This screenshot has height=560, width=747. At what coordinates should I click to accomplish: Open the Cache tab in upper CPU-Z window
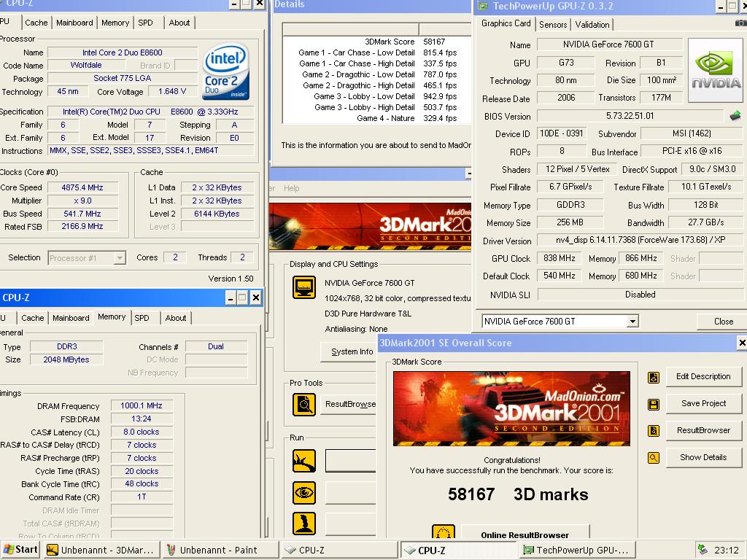click(36, 23)
